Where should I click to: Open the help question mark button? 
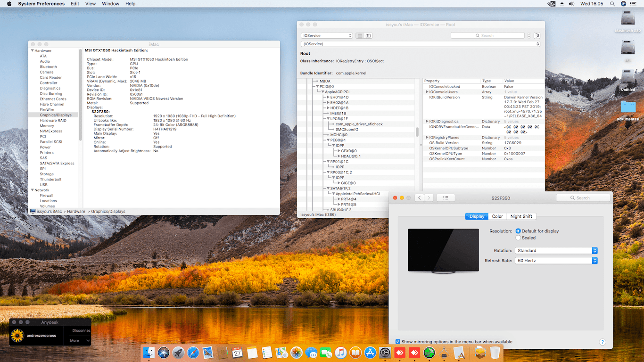point(602,342)
